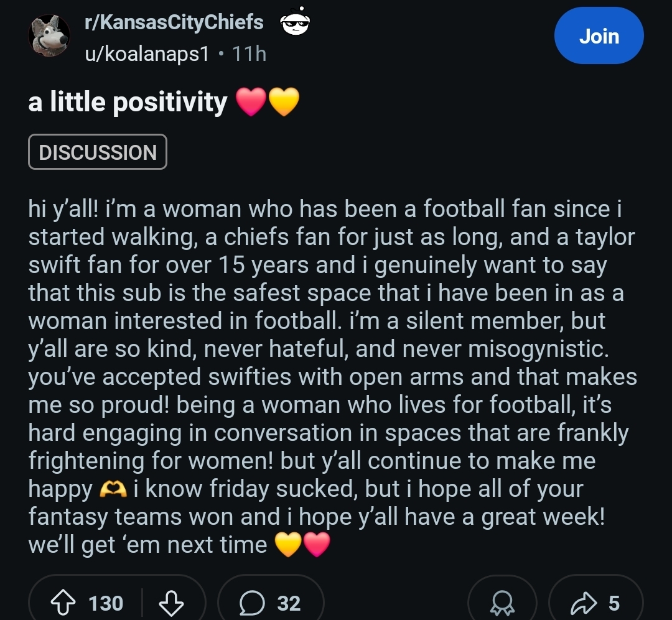Tap the 130 upvote count
672x620 pixels.
(106, 603)
